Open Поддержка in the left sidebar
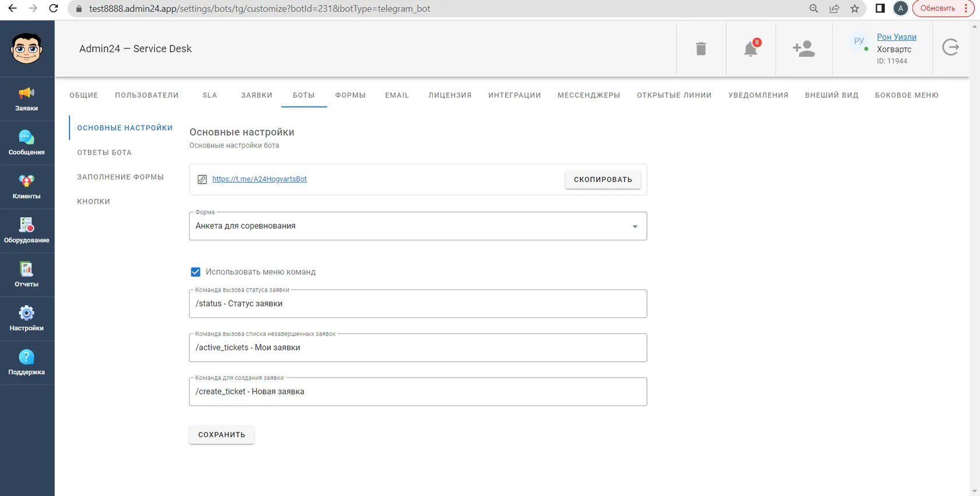 click(27, 363)
